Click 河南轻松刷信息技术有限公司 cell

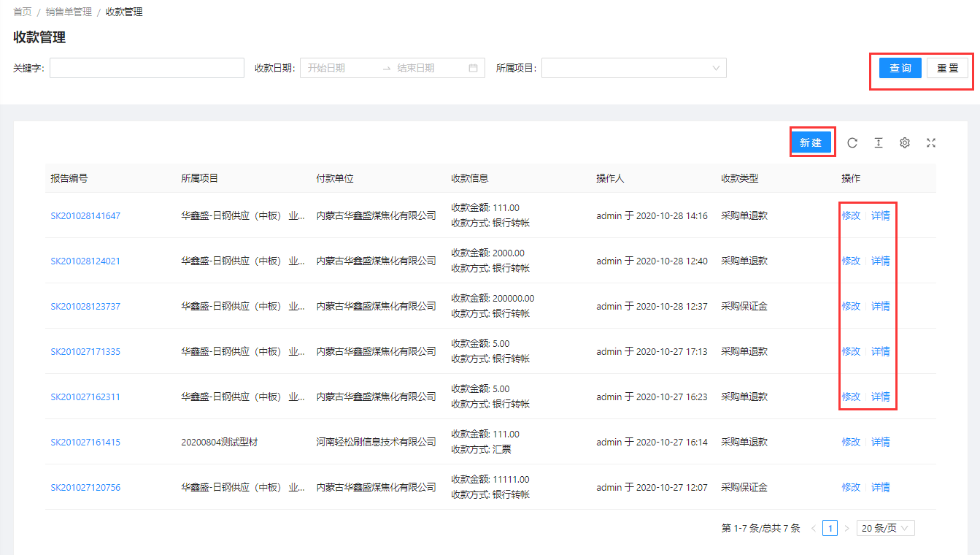(x=376, y=443)
